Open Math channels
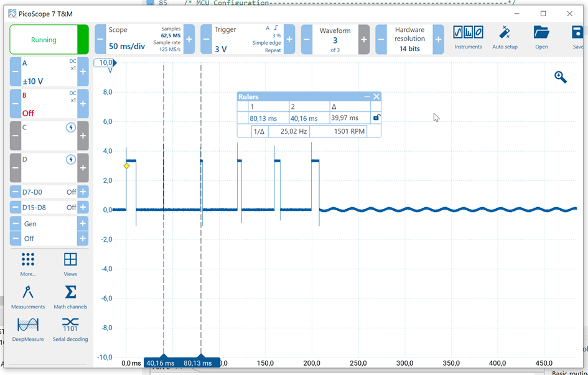The image size is (588, 375). (x=70, y=297)
